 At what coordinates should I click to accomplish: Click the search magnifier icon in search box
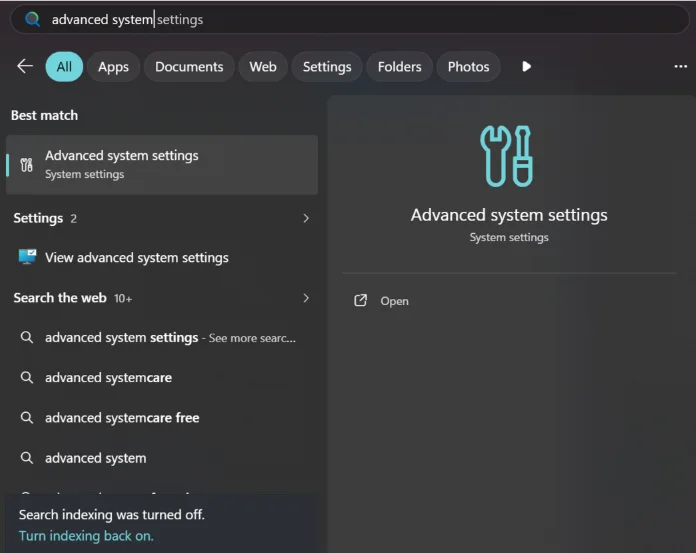(32, 20)
